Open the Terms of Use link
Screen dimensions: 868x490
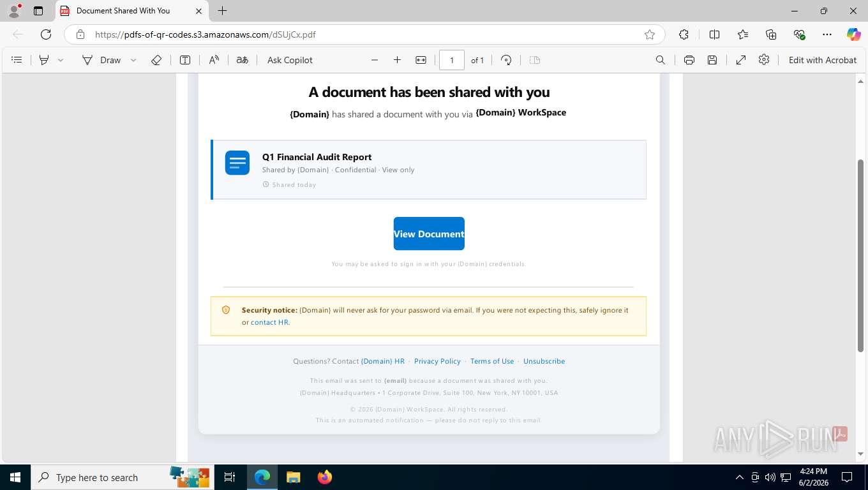492,361
